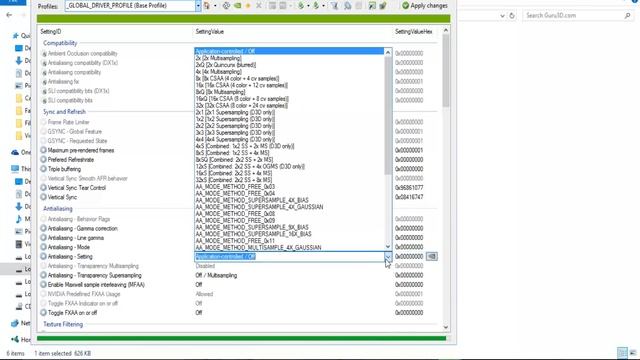Pick 16xQ CSAA option in the dropdown list
640x360 pixels.
pyautogui.click(x=289, y=99)
